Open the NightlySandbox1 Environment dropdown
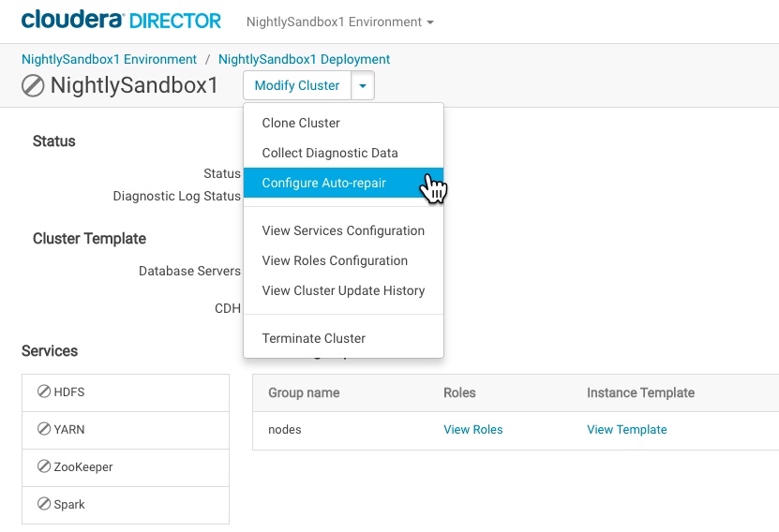 pos(339,22)
